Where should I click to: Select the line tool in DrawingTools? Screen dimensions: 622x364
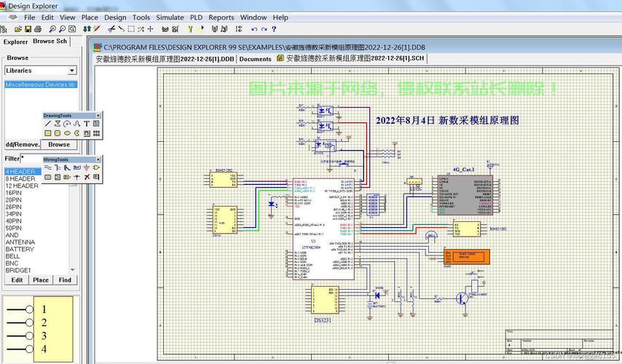(x=48, y=124)
